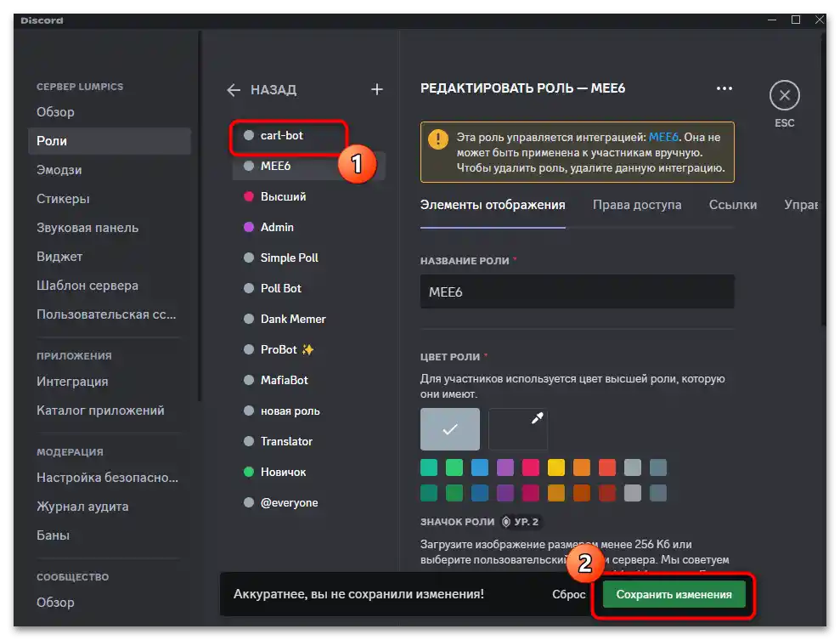Image resolution: width=840 pixels, height=640 pixels.
Task: Open Эмодзи in the server settings sidebar
Action: coord(59,170)
